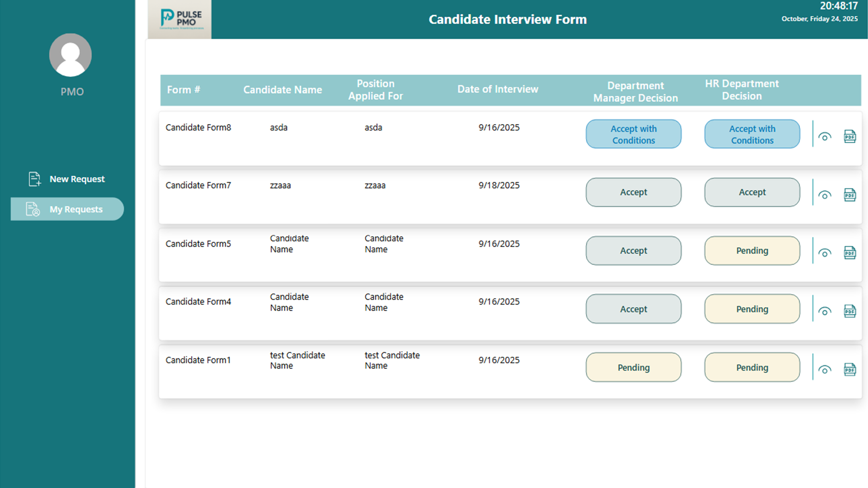Open PDF document for Candidate Form1
The height and width of the screenshot is (488, 868).
[850, 370]
